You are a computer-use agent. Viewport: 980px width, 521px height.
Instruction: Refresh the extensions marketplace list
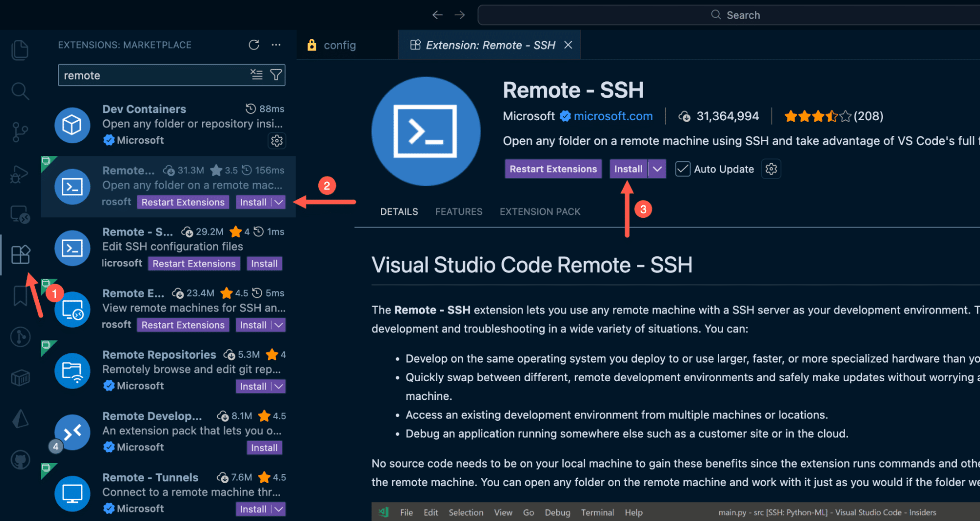click(254, 45)
